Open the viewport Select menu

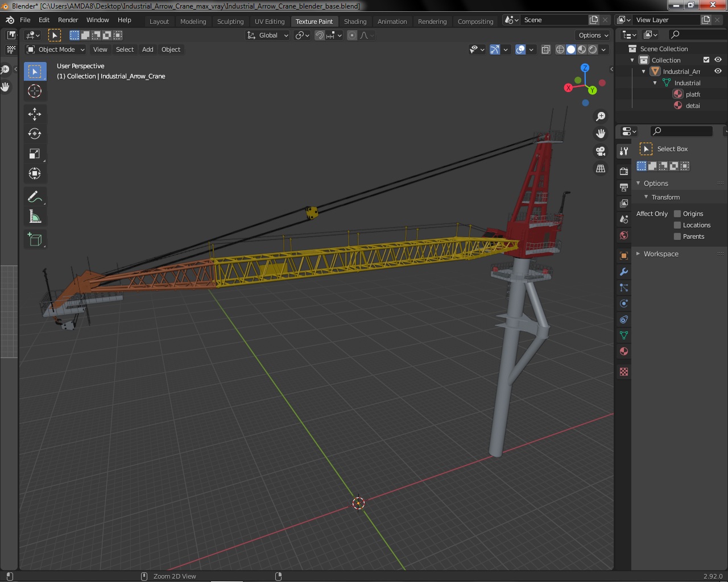point(125,49)
